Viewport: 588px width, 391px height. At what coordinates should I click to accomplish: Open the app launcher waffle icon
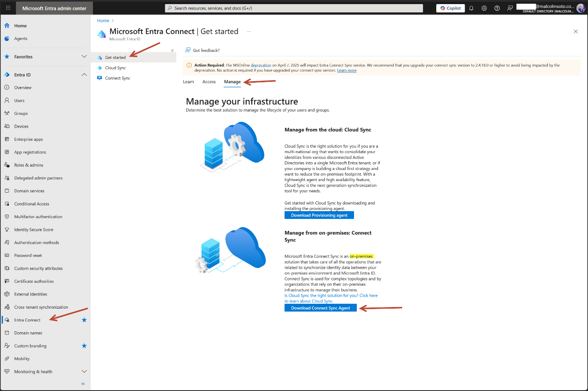click(8, 8)
